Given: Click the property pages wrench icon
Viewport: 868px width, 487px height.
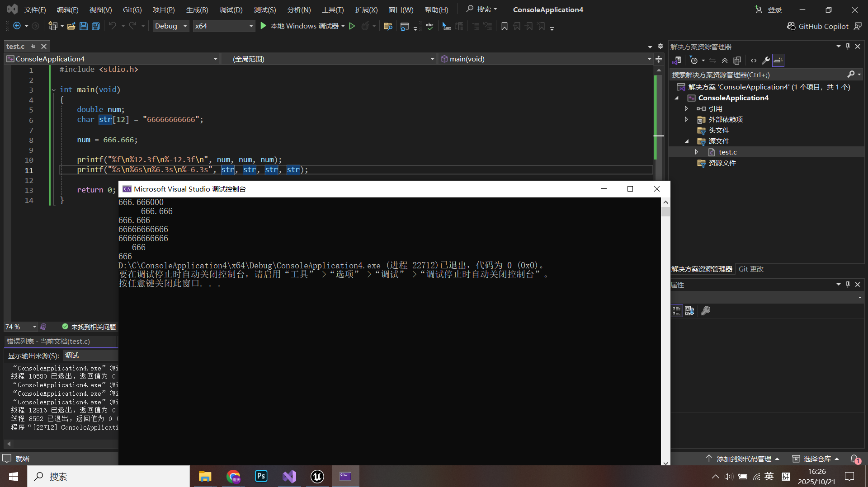Looking at the screenshot, I should [705, 311].
